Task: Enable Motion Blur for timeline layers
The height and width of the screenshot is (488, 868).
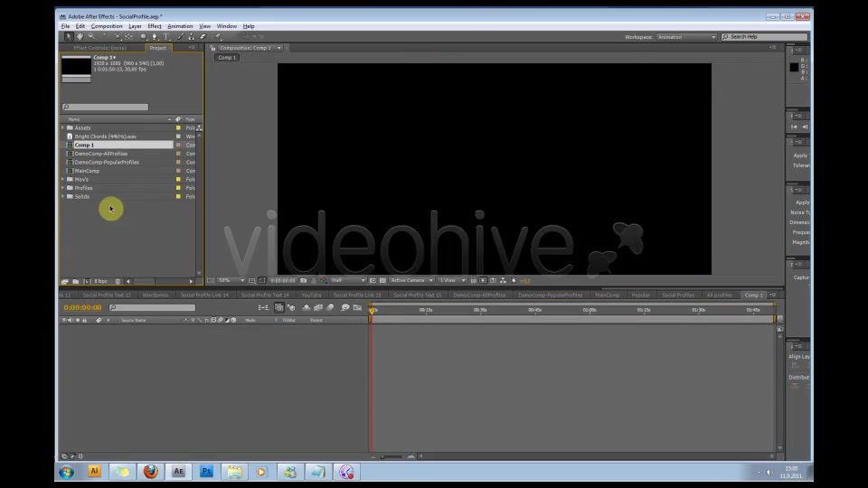Action: 331,307
